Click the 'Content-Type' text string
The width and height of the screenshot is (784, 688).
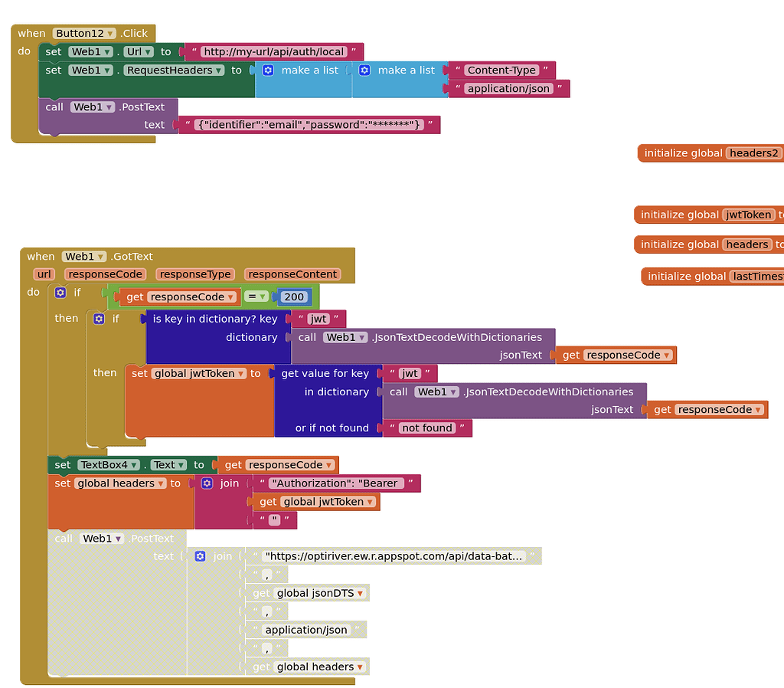501,70
